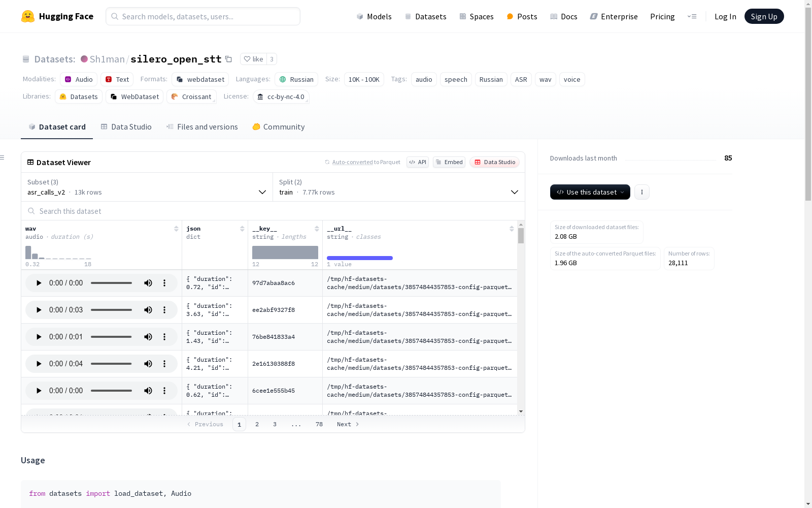Open the API button in Dataset Viewer
Image resolution: width=812 pixels, height=508 pixels.
[418, 162]
